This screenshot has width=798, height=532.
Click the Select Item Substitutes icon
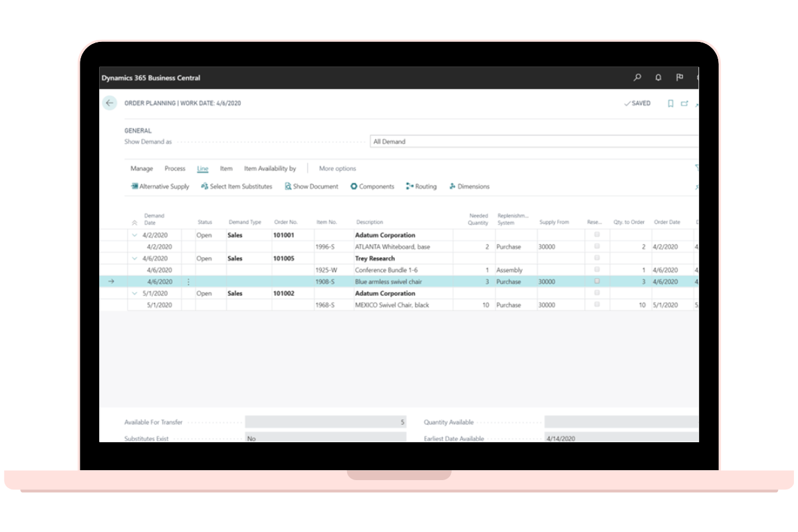205,187
